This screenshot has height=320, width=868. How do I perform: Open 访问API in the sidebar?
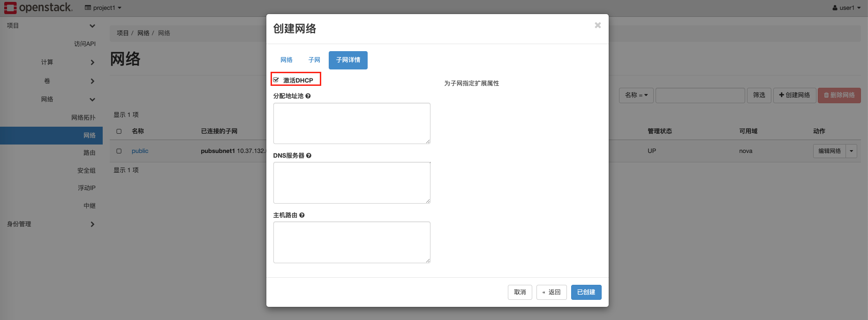85,44
